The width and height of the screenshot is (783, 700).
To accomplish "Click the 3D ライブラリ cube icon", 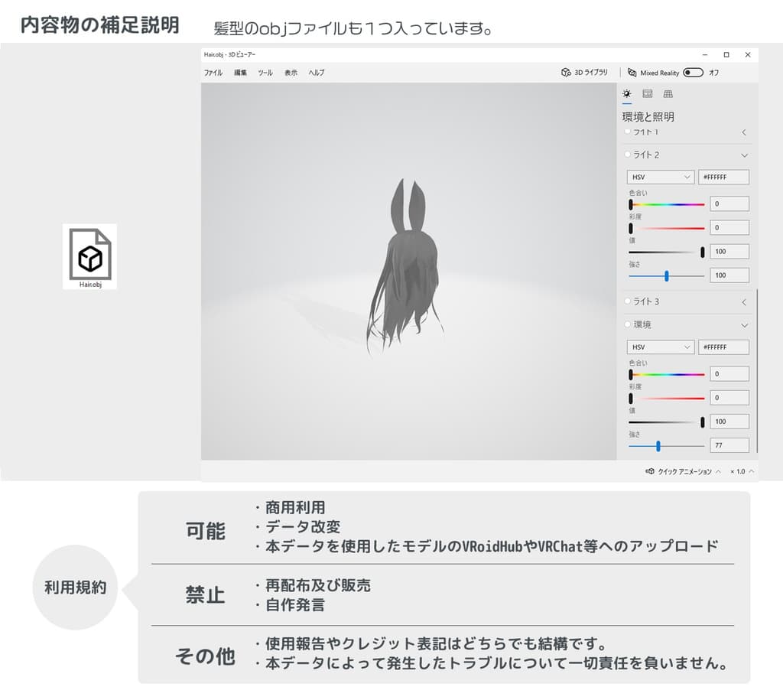I will [564, 73].
